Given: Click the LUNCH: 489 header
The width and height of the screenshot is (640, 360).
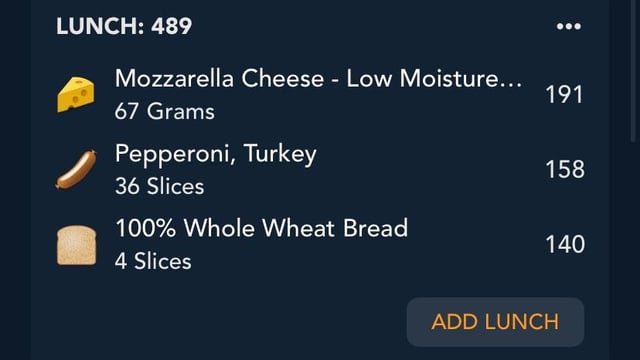Looking at the screenshot, I should pos(124,27).
